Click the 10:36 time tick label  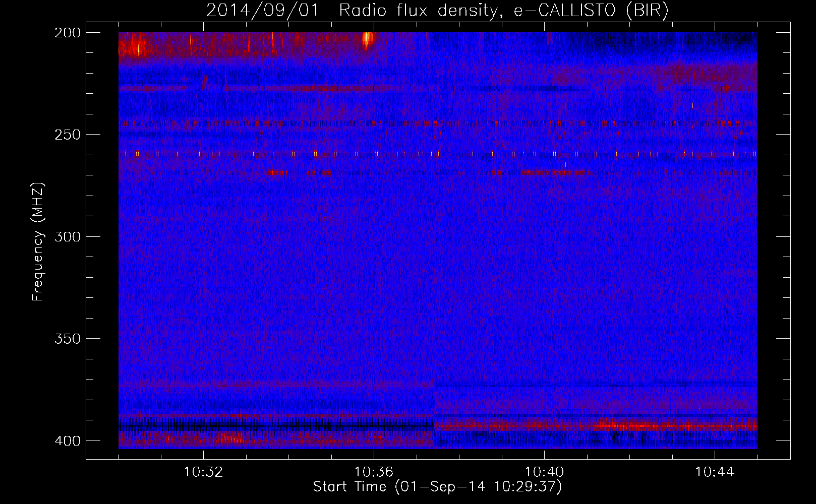pyautogui.click(x=374, y=472)
